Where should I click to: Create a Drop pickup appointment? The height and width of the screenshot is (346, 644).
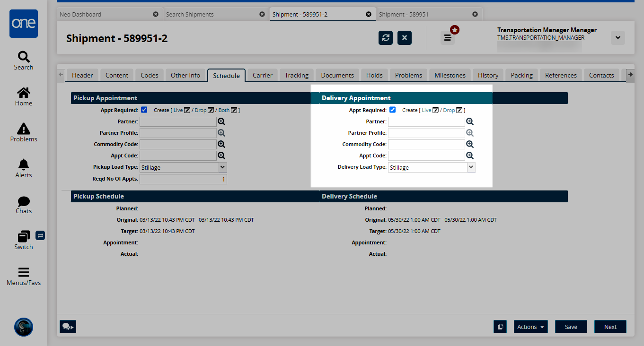click(x=204, y=110)
